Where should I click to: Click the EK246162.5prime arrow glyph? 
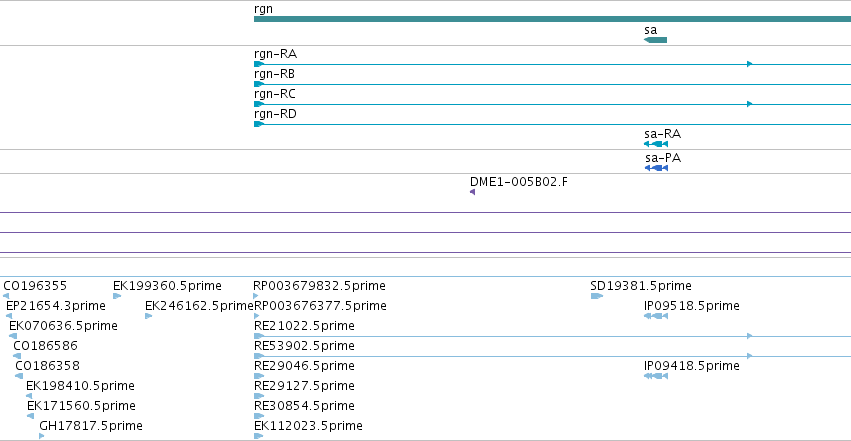[148, 316]
